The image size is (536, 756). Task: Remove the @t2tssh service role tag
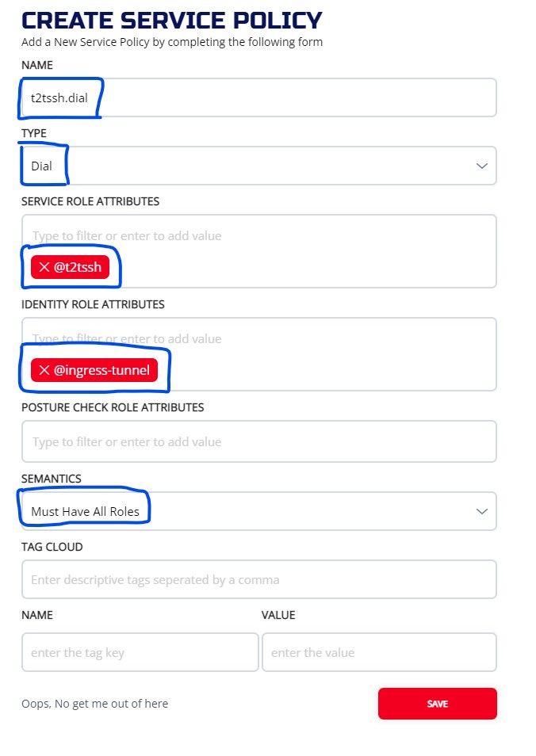point(44,268)
